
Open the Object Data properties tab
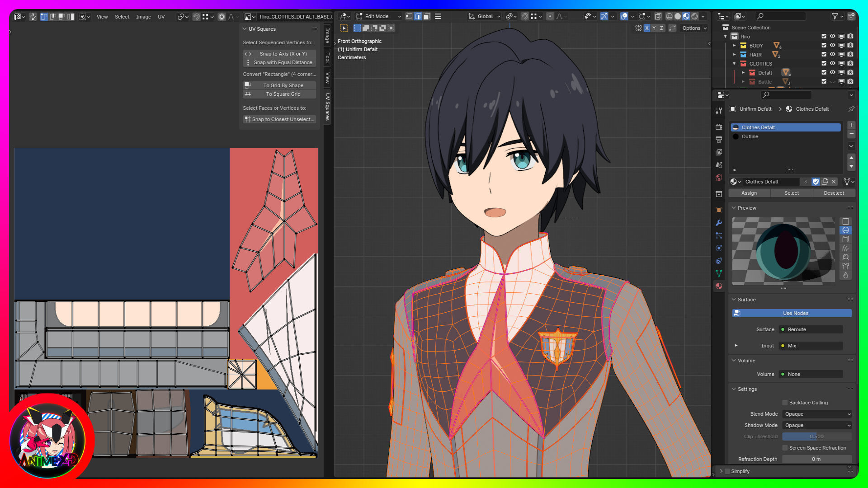pyautogui.click(x=719, y=273)
